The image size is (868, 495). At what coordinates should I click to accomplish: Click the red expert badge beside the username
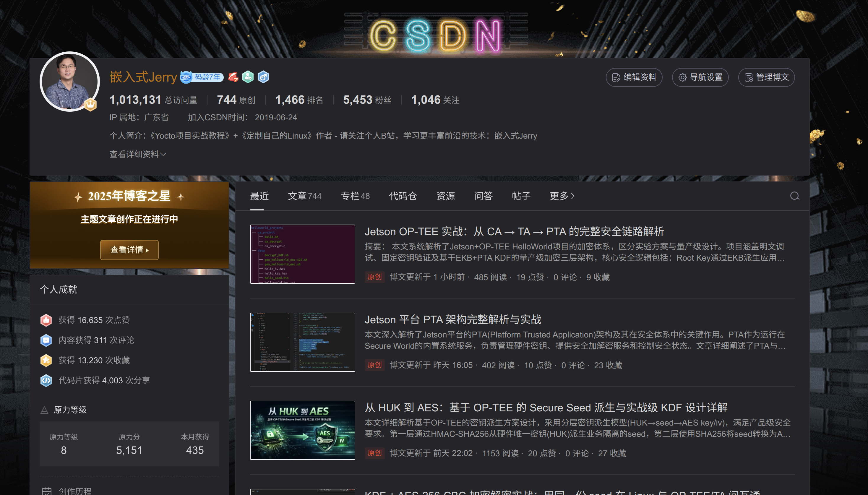tap(233, 77)
